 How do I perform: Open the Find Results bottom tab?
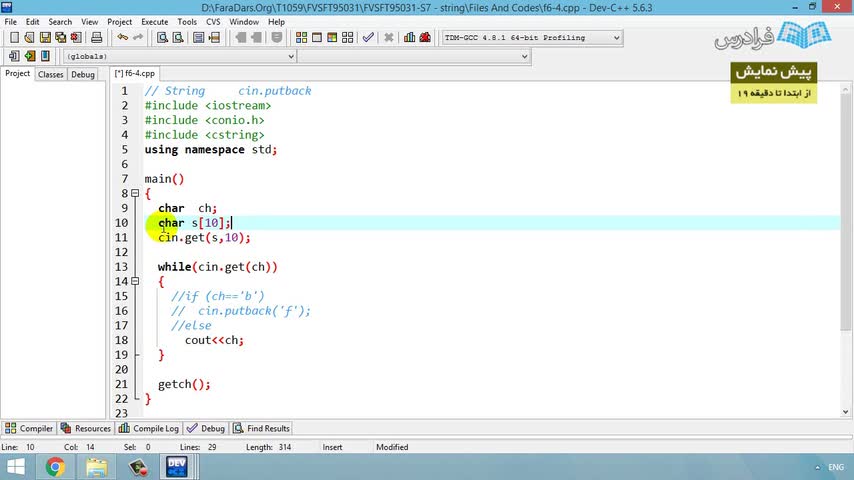click(x=262, y=428)
